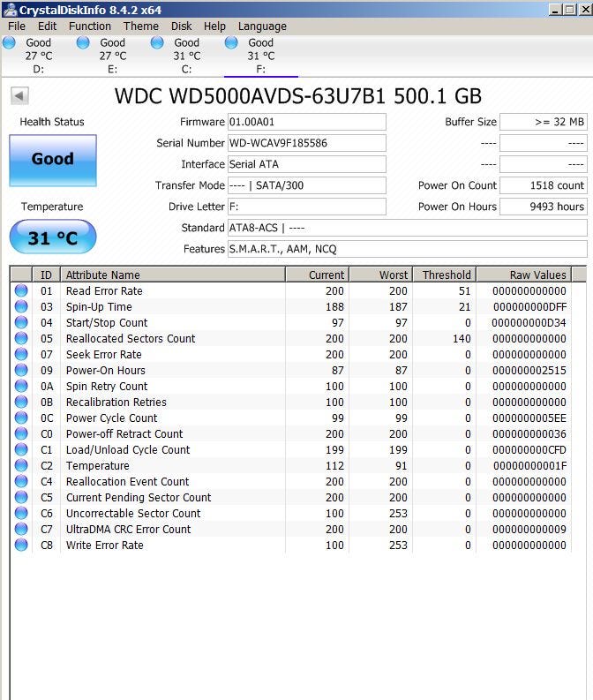Open the Function menu
The image size is (593, 700).
(90, 26)
